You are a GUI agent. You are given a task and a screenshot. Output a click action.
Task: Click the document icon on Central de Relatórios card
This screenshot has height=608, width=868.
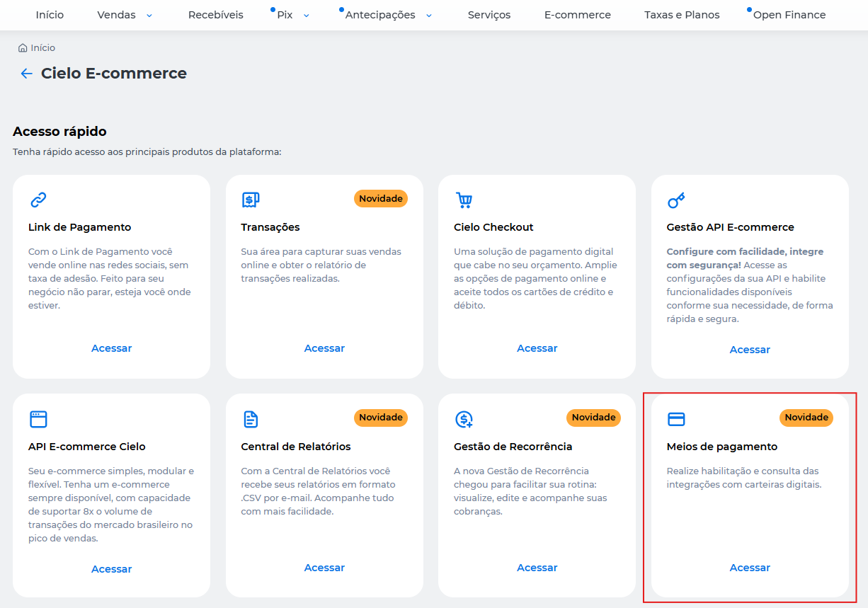coord(251,419)
